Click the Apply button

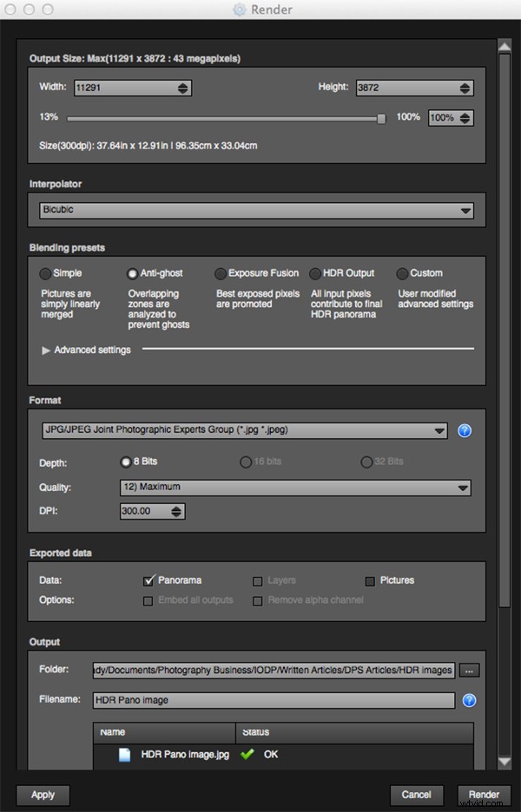pos(43,795)
